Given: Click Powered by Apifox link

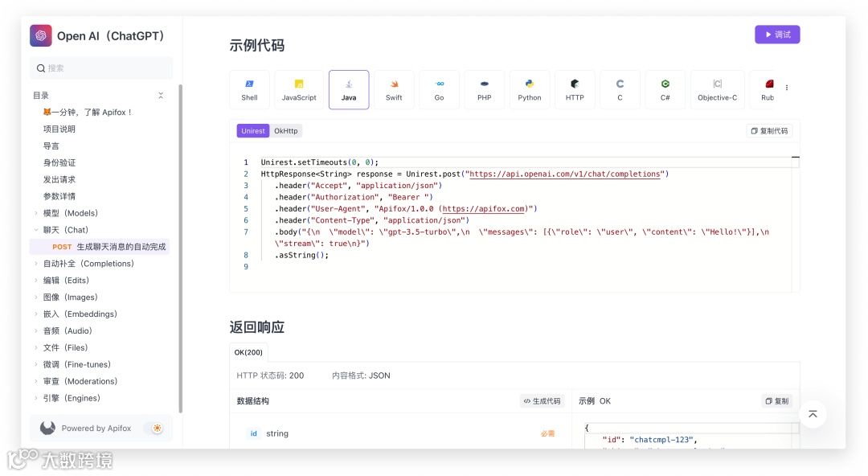Looking at the screenshot, I should 96,428.
